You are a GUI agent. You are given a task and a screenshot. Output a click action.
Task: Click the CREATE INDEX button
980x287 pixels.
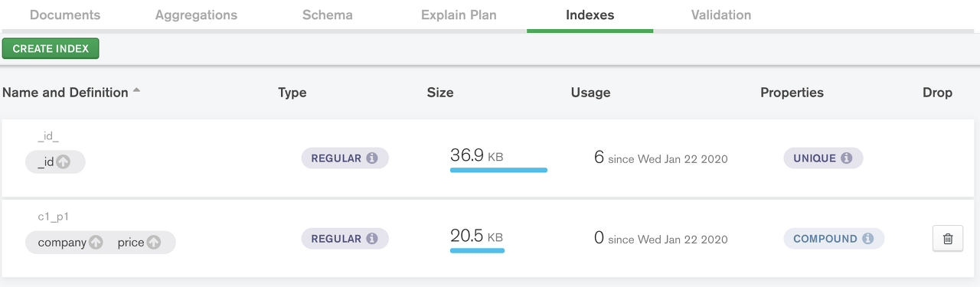[51, 48]
